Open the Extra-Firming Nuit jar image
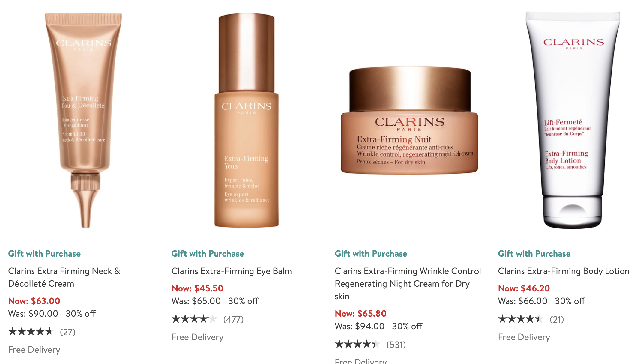The height and width of the screenshot is (364, 640). 409,120
